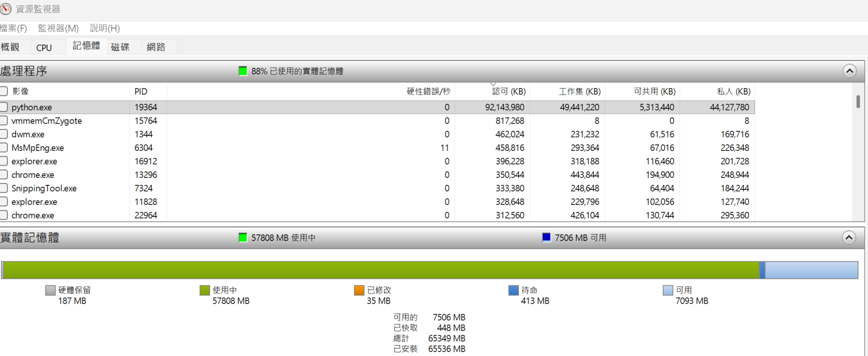Click the 處理程序 section title
This screenshot has height=356, width=868.
23,71
